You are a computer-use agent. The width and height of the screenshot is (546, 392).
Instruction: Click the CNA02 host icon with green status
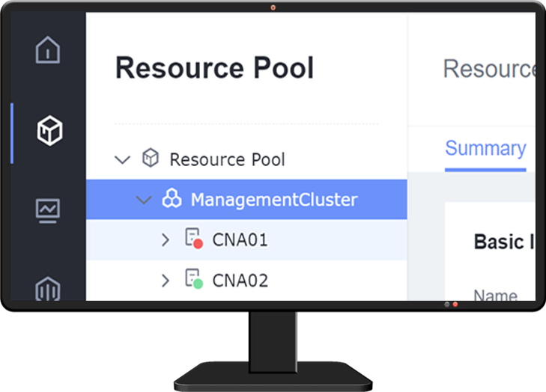click(x=193, y=279)
